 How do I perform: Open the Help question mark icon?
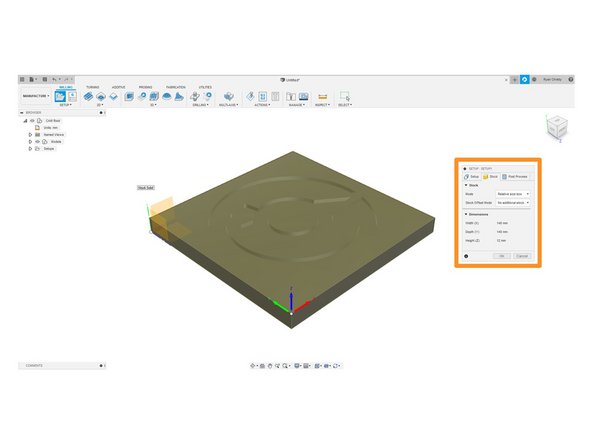(x=571, y=79)
